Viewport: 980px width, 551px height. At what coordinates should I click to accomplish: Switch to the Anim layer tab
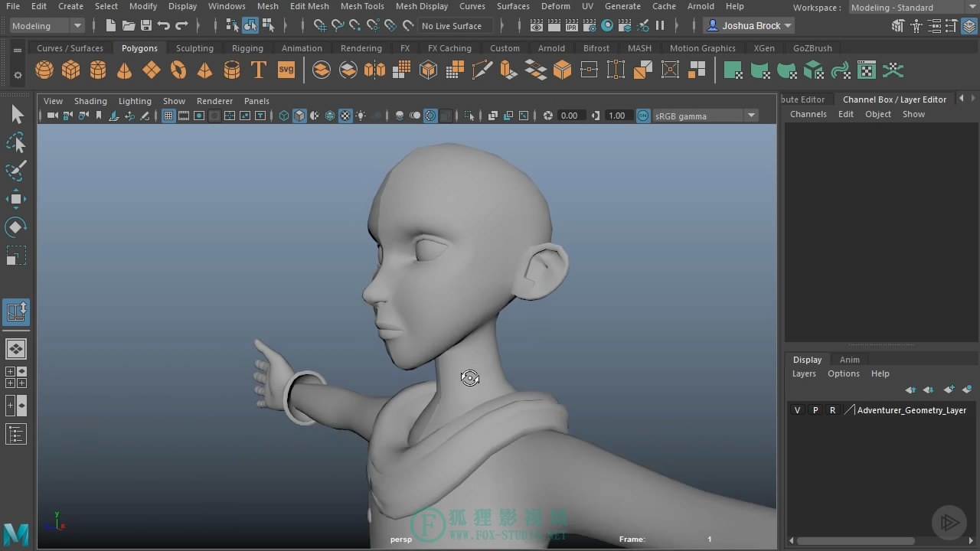coord(849,360)
